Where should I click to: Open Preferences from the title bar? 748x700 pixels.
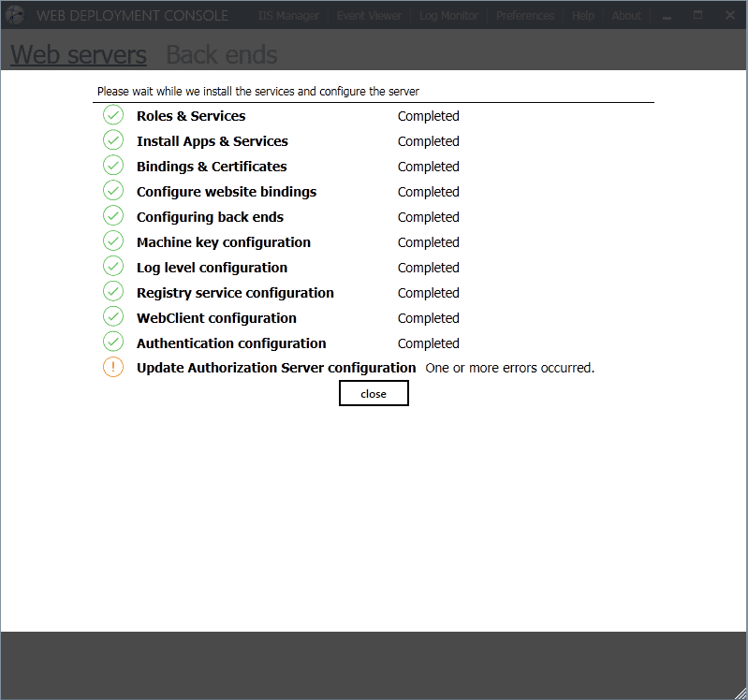click(525, 16)
